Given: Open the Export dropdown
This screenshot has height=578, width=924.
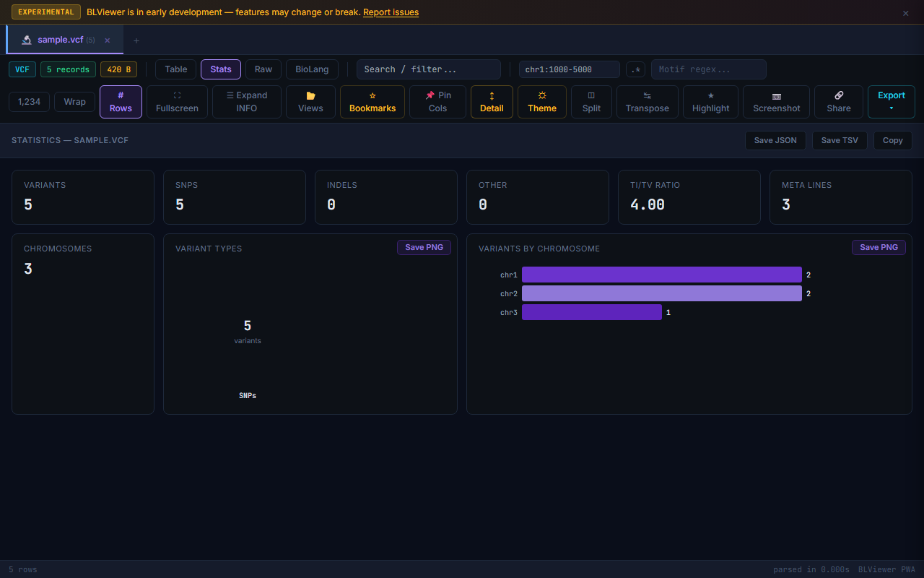Looking at the screenshot, I should (x=891, y=101).
